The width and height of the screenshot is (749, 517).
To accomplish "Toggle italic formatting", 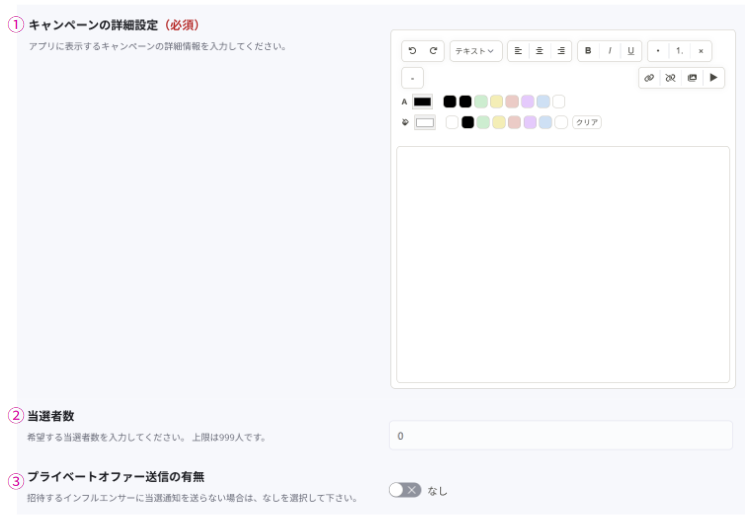I will (x=609, y=51).
